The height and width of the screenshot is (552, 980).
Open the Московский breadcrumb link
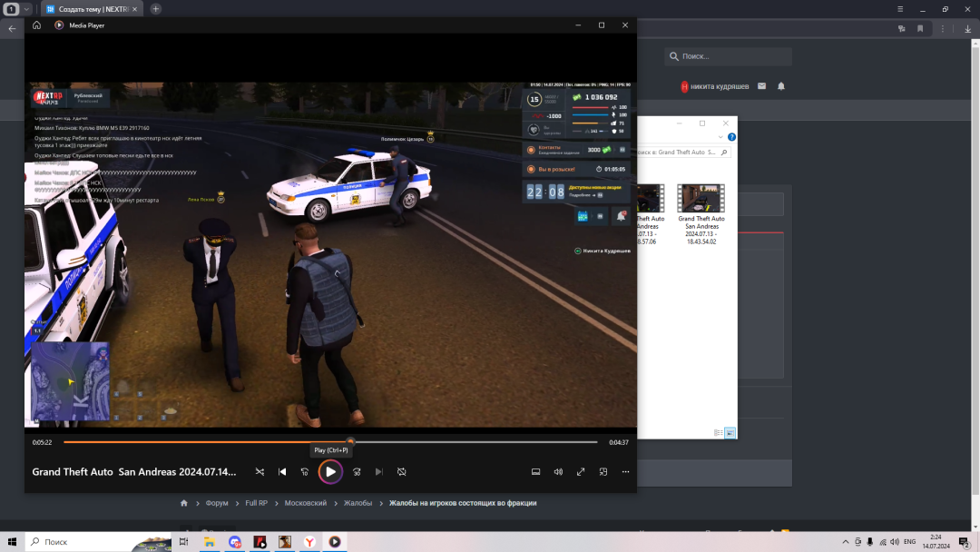coord(306,503)
